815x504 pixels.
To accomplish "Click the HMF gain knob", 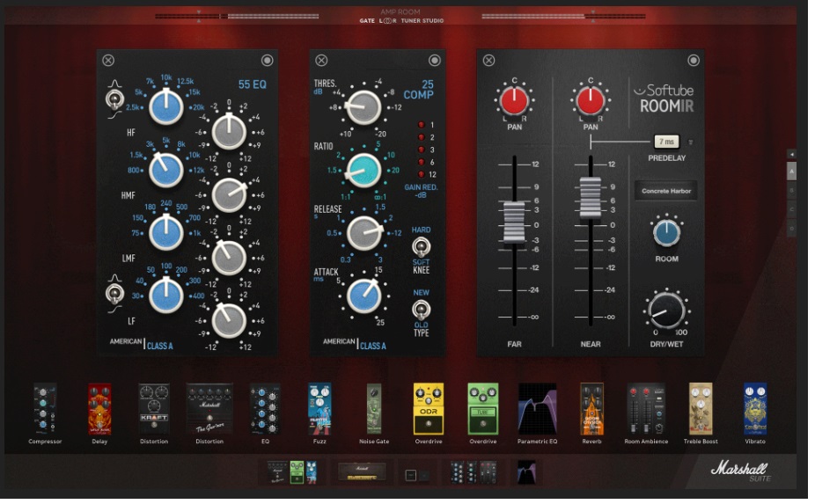I will (229, 195).
